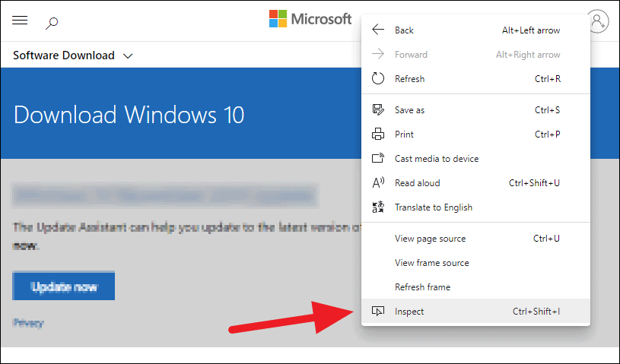This screenshot has width=620, height=364.
Task: Click the Ctrl+Shift+I shortcut text
Action: coord(536,312)
